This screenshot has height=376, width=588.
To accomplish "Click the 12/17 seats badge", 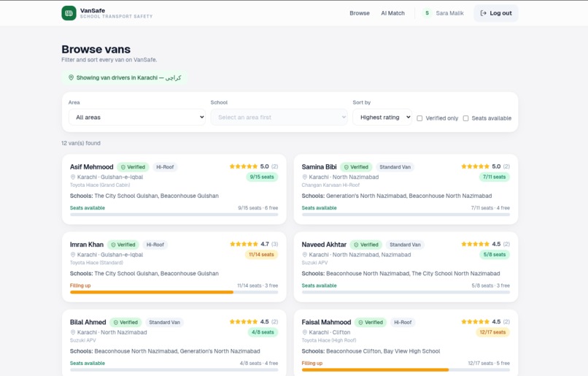I will pyautogui.click(x=492, y=332).
